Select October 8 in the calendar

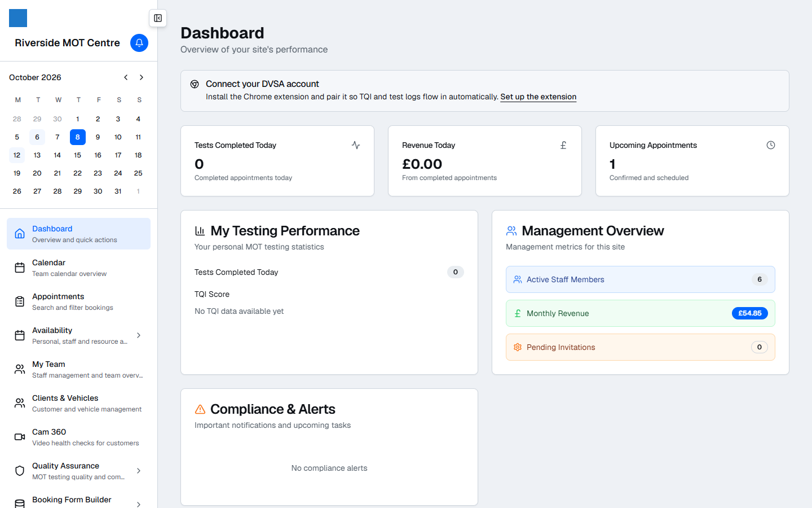78,137
